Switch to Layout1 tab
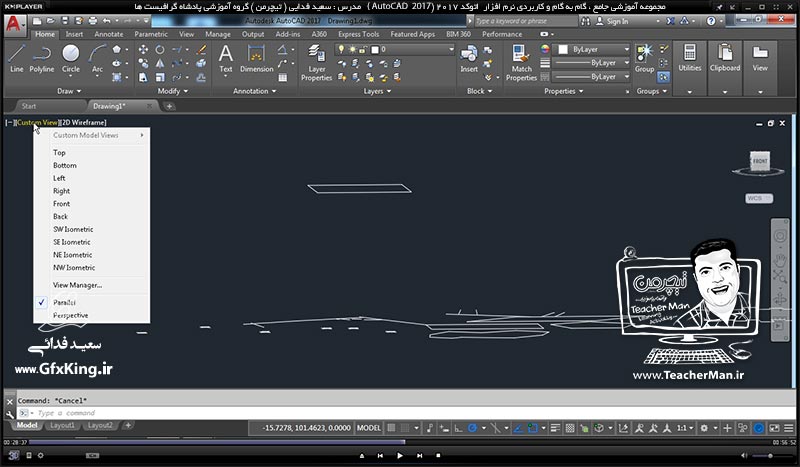Viewport: 800px width, 467px height. [x=62, y=425]
